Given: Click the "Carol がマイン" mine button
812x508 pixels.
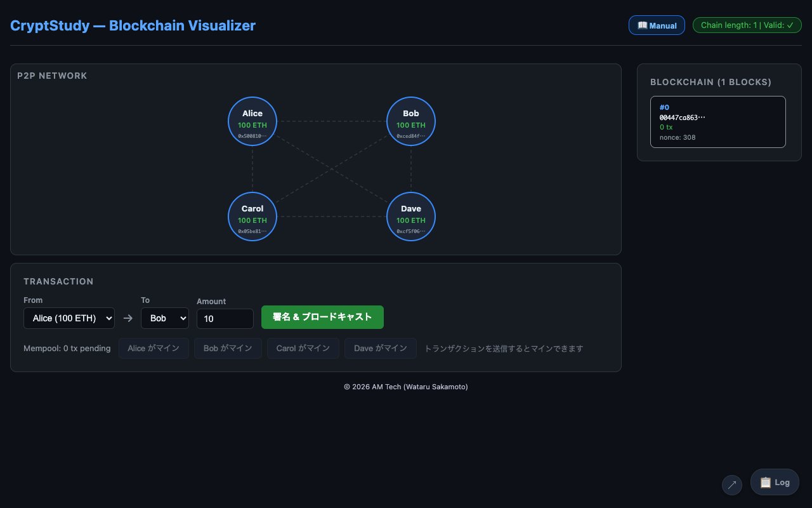Looking at the screenshot, I should click(303, 349).
